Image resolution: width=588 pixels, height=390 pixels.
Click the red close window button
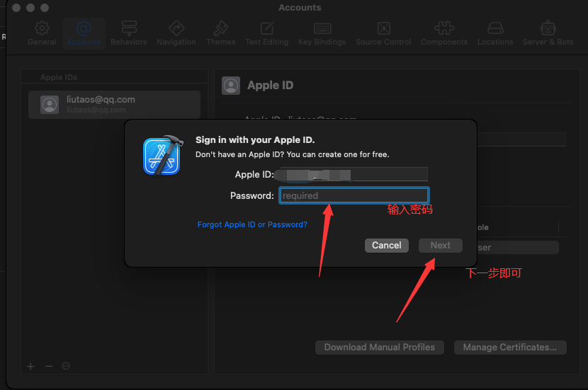pyautogui.click(x=16, y=8)
